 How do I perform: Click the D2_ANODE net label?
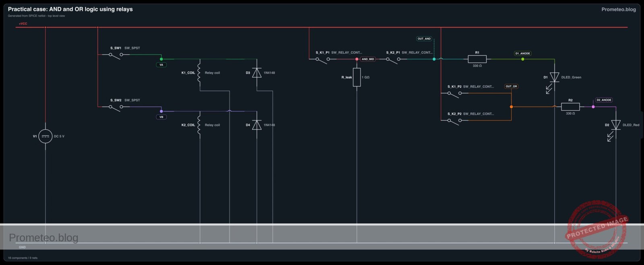pos(604,100)
